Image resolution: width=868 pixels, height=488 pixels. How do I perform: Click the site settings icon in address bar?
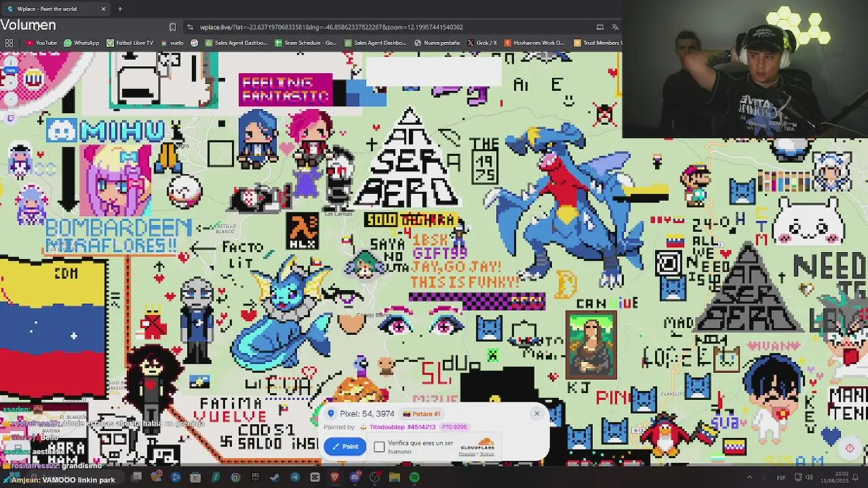coord(190,27)
